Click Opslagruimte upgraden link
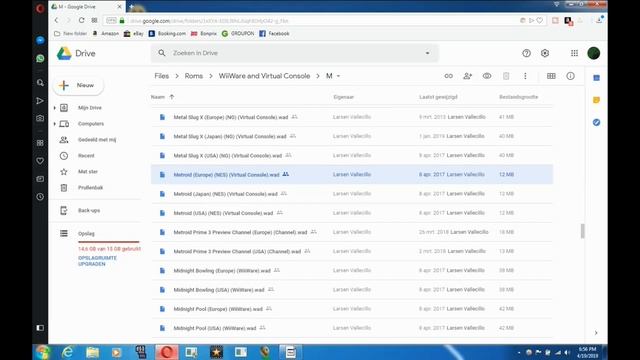 [97, 261]
